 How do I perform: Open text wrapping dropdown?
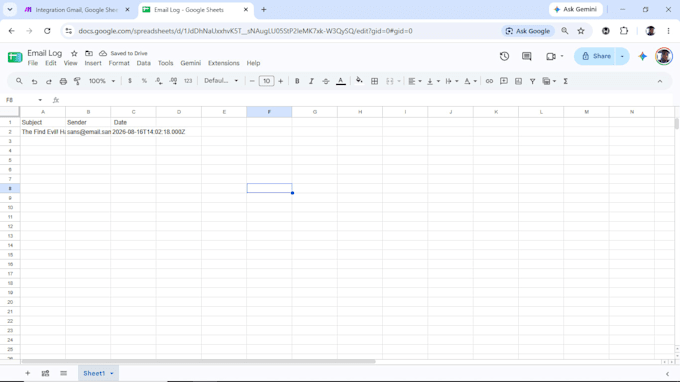click(451, 81)
